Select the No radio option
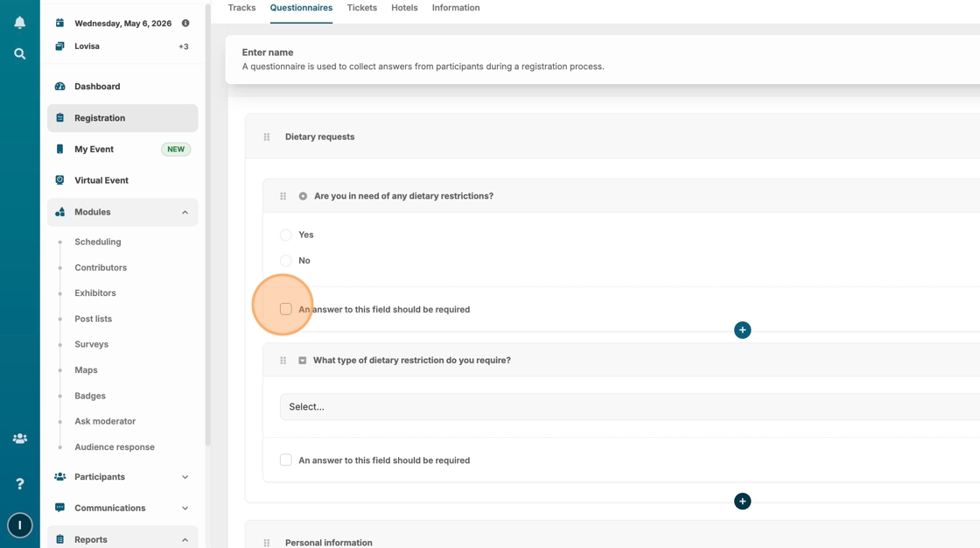980x548 pixels. click(x=286, y=261)
